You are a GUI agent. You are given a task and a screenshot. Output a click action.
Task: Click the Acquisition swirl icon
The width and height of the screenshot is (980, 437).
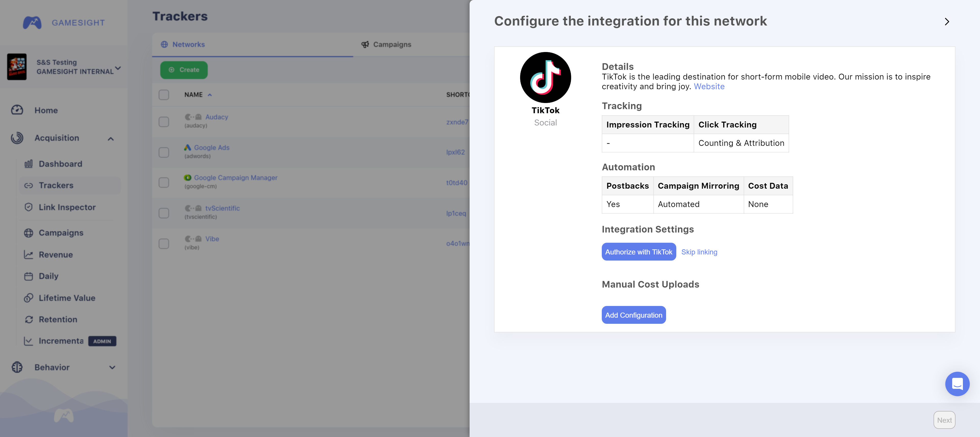click(17, 138)
